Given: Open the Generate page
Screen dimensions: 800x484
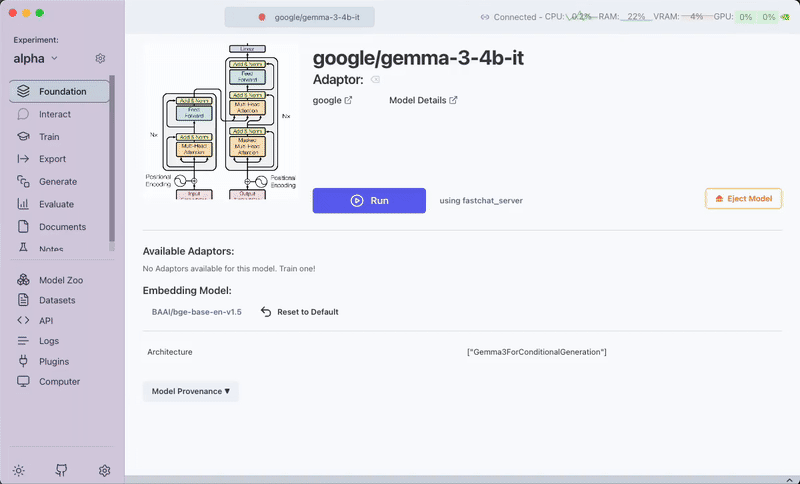Looking at the screenshot, I should click(57, 182).
